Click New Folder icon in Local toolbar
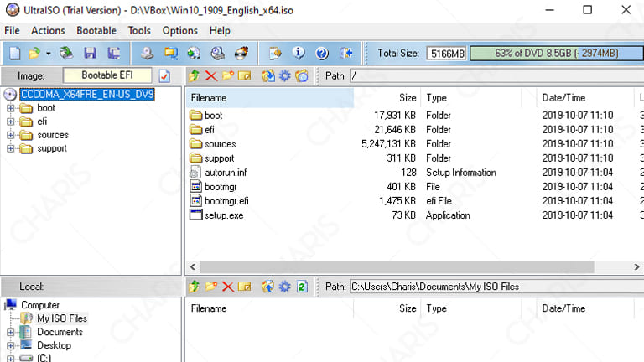Image resolution: width=644 pixels, height=362 pixels. click(211, 287)
